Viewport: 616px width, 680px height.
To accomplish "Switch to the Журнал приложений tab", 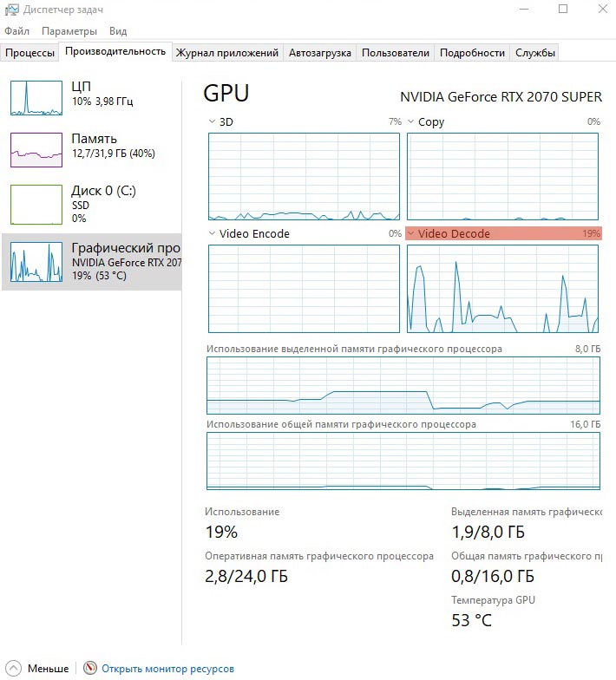I will [x=226, y=53].
